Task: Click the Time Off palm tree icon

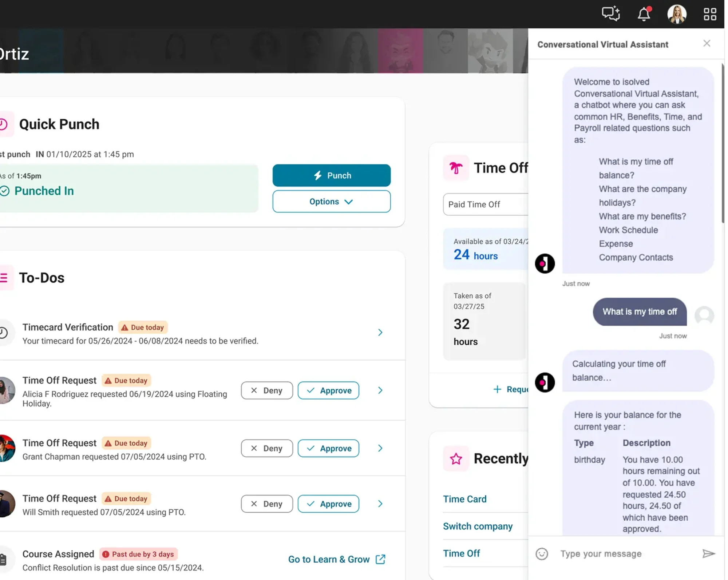Action: point(456,168)
